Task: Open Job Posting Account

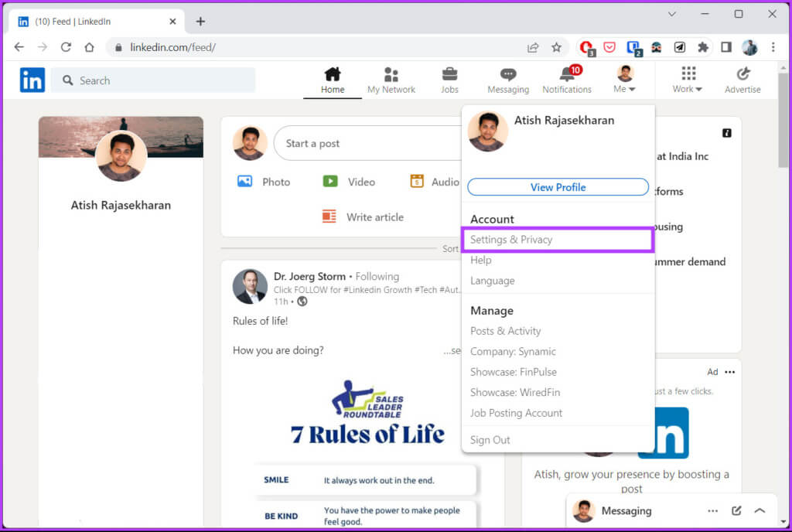Action: pos(516,413)
